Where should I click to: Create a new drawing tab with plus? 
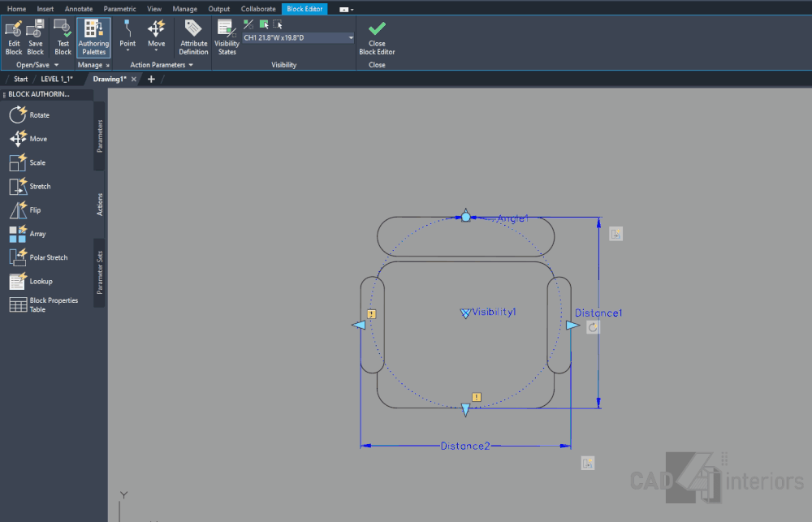151,80
